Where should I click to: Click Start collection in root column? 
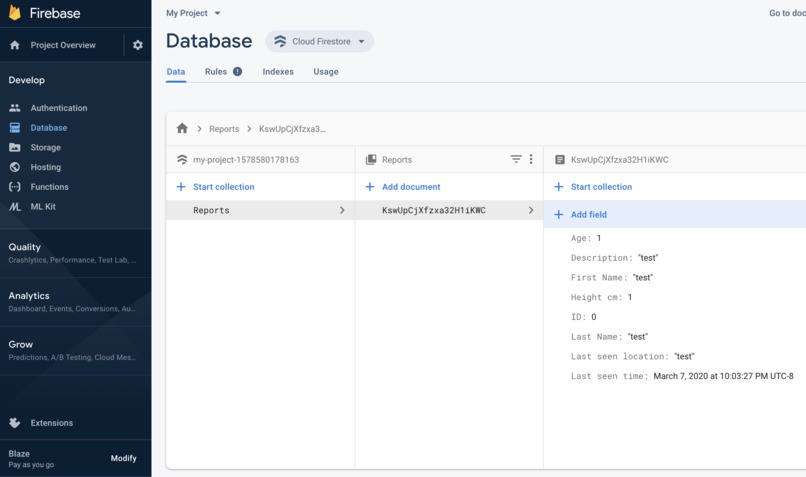(x=224, y=187)
